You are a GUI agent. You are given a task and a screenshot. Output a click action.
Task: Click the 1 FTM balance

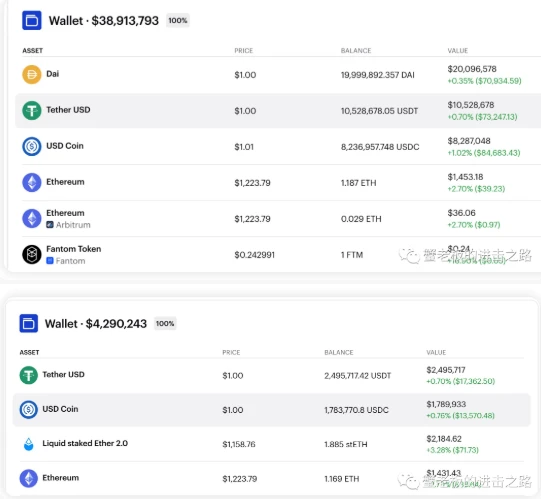tap(352, 255)
